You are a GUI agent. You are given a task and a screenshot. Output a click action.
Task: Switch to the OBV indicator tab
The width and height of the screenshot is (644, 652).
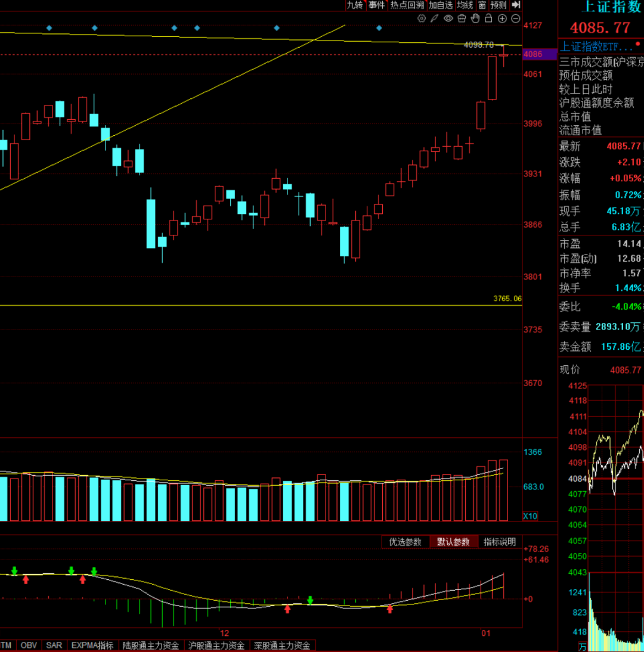27,645
